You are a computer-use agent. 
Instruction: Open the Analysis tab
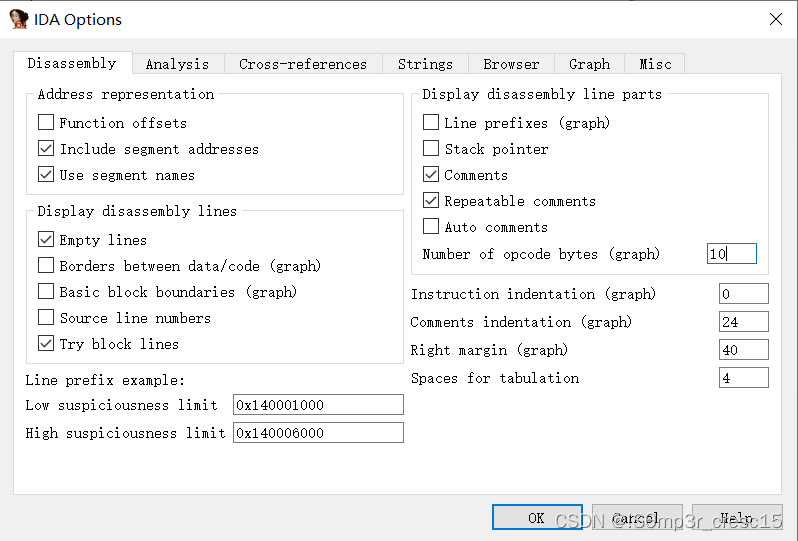pos(178,64)
